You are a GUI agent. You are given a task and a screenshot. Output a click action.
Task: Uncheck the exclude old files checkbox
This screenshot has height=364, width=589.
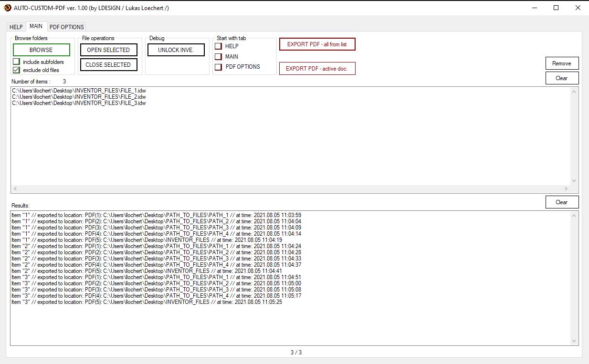click(16, 70)
